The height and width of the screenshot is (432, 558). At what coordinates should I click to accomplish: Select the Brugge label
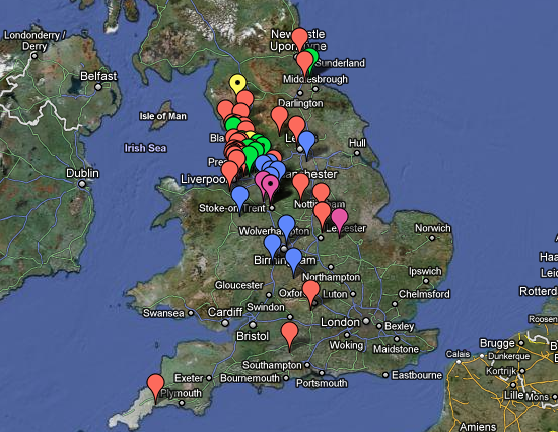[x=497, y=343]
